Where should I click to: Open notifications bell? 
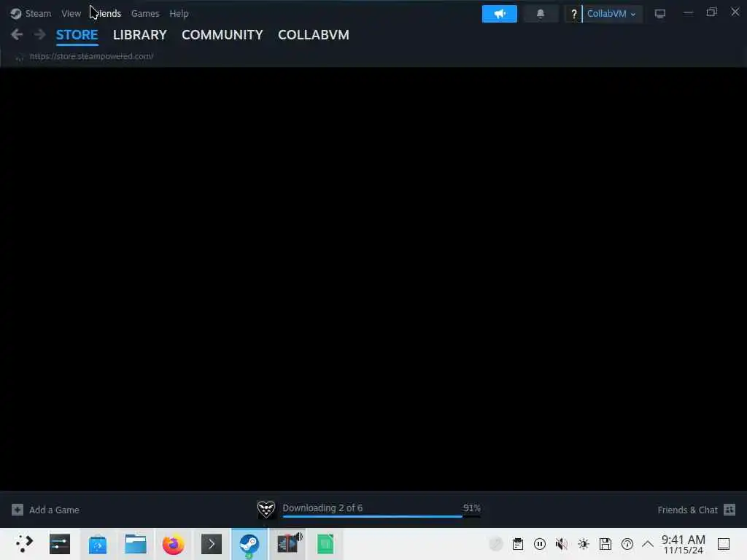pyautogui.click(x=541, y=14)
